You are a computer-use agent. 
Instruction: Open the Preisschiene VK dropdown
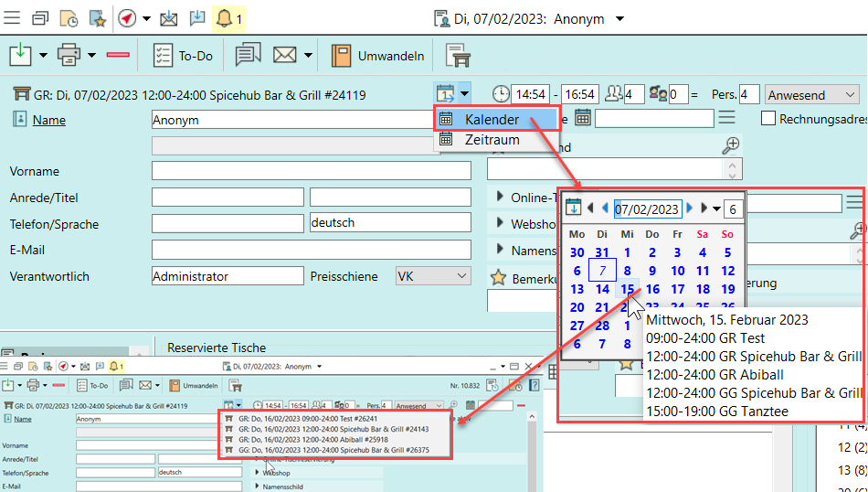[x=433, y=276]
